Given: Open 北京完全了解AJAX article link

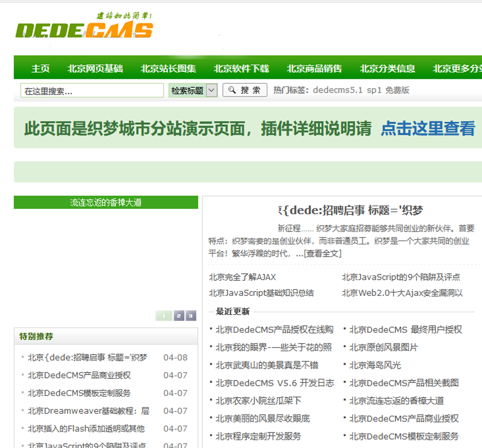Looking at the screenshot, I should 242,277.
